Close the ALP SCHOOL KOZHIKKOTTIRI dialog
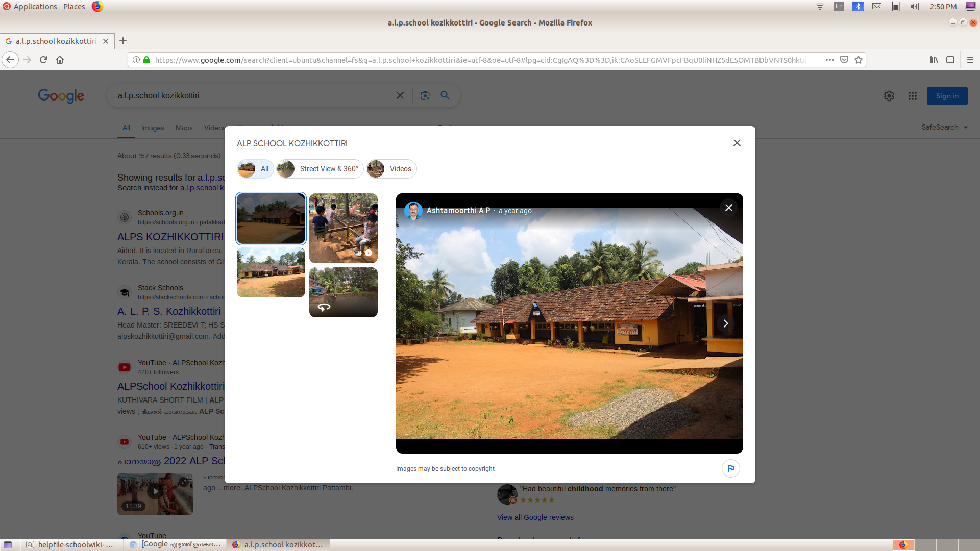The width and height of the screenshot is (980, 551). 737,143
